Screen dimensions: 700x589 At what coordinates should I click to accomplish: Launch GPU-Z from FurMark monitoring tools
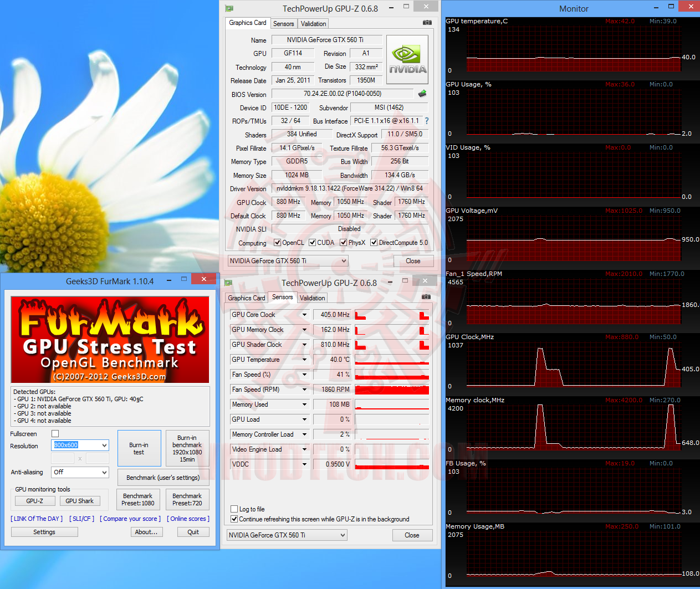click(35, 501)
